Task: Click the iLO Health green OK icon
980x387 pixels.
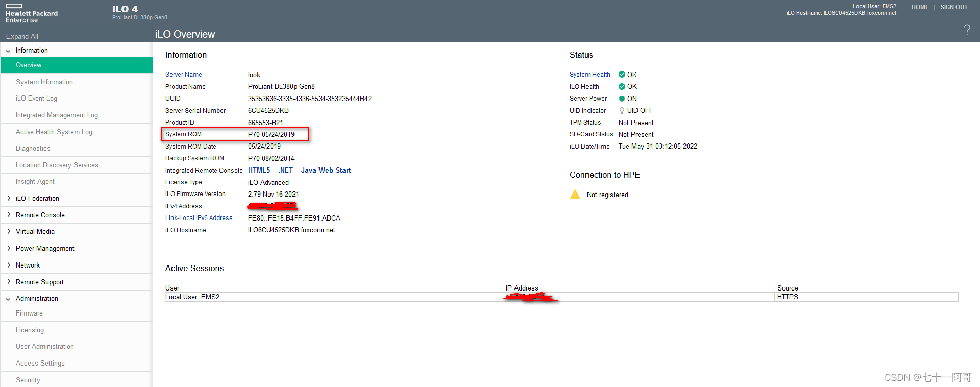Action: click(x=622, y=86)
